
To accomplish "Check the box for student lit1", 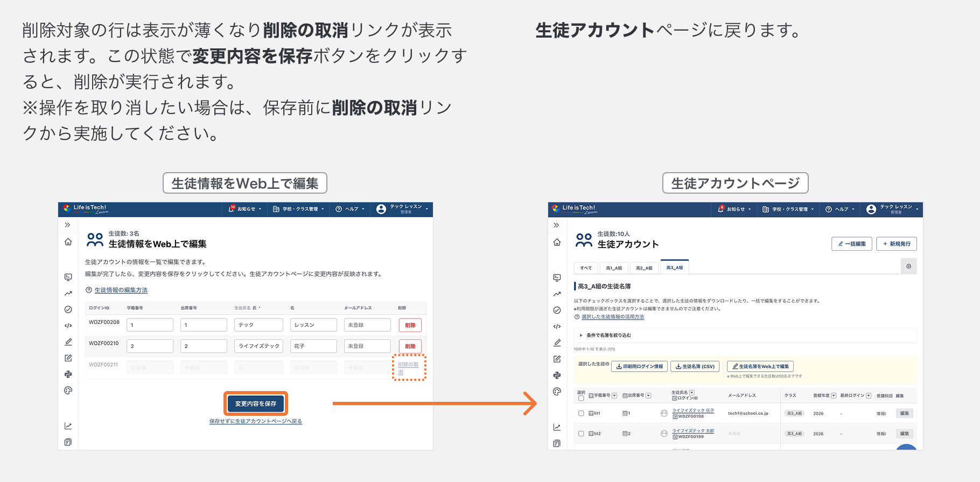I will [581, 413].
